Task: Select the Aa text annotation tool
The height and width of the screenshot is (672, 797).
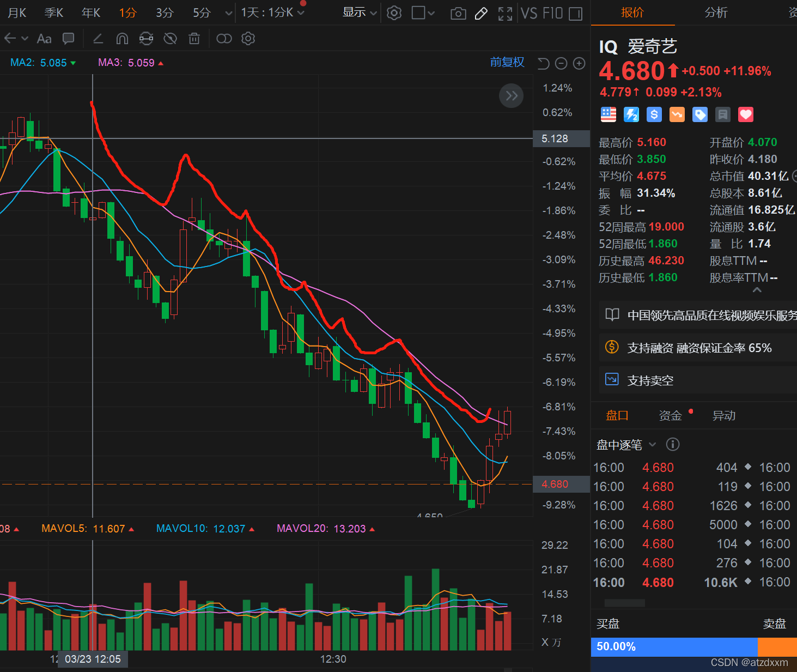Action: point(44,39)
